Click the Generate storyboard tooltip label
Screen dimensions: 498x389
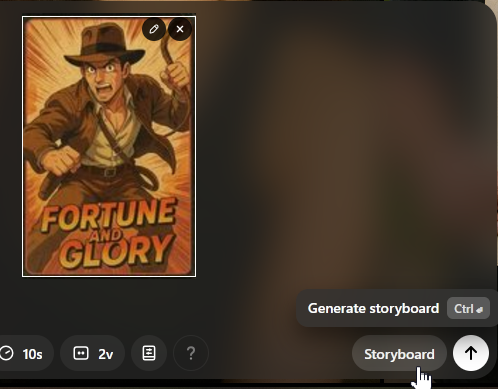373,309
